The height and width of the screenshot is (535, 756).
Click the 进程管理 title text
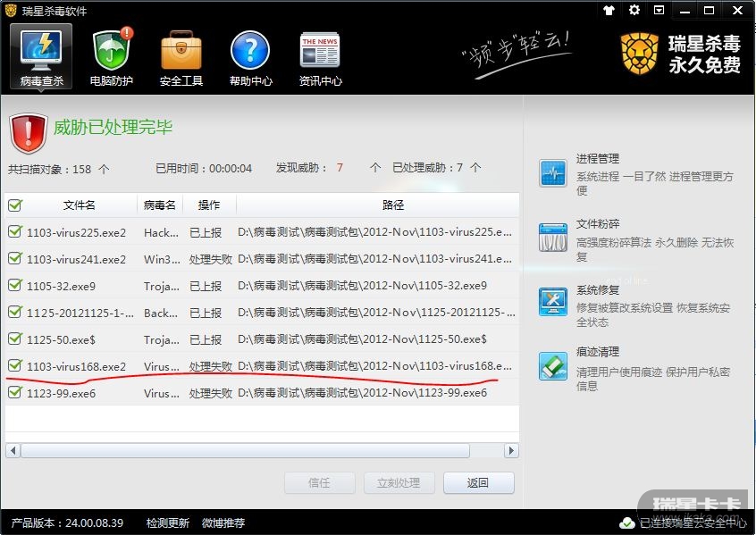pos(597,159)
